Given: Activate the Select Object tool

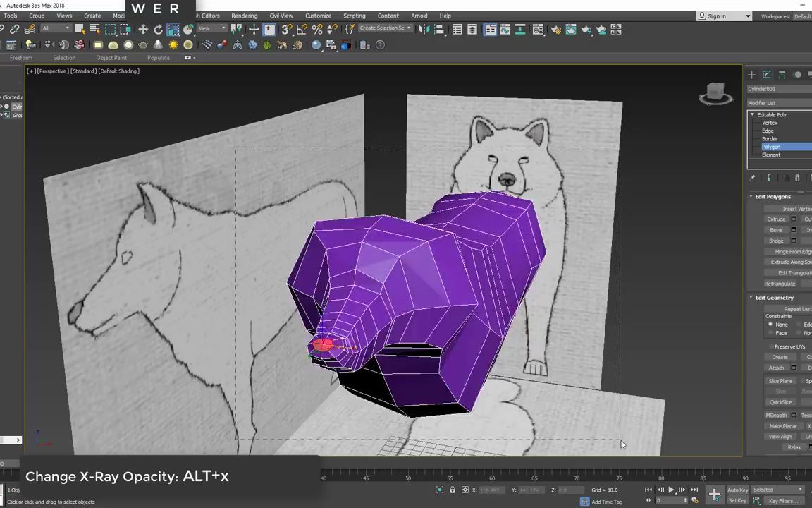Looking at the screenshot, I should (79, 29).
